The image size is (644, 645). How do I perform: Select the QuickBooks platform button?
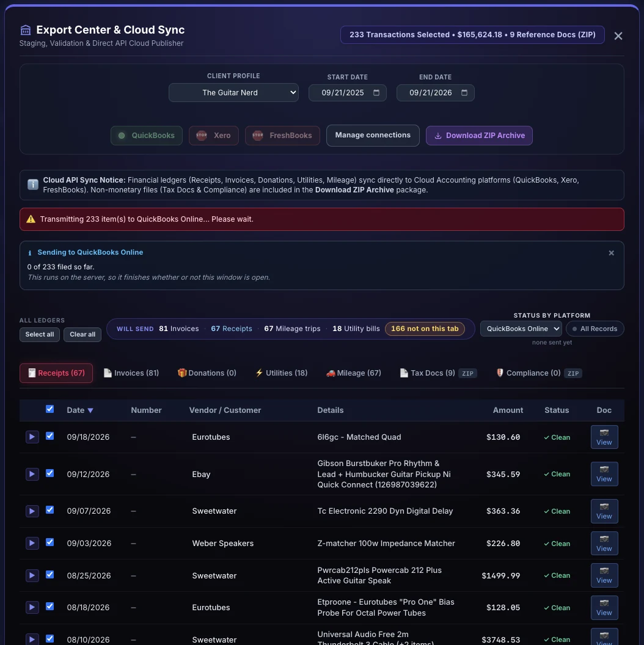click(x=147, y=136)
